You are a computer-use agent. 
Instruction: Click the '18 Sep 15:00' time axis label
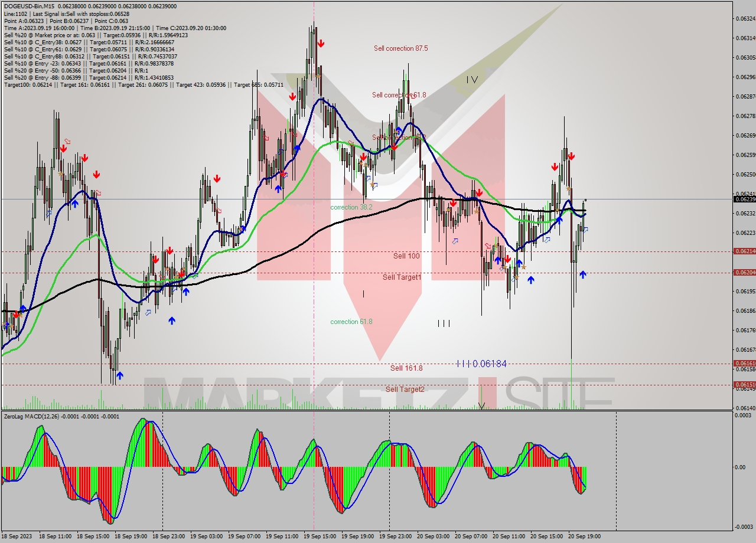(93, 537)
